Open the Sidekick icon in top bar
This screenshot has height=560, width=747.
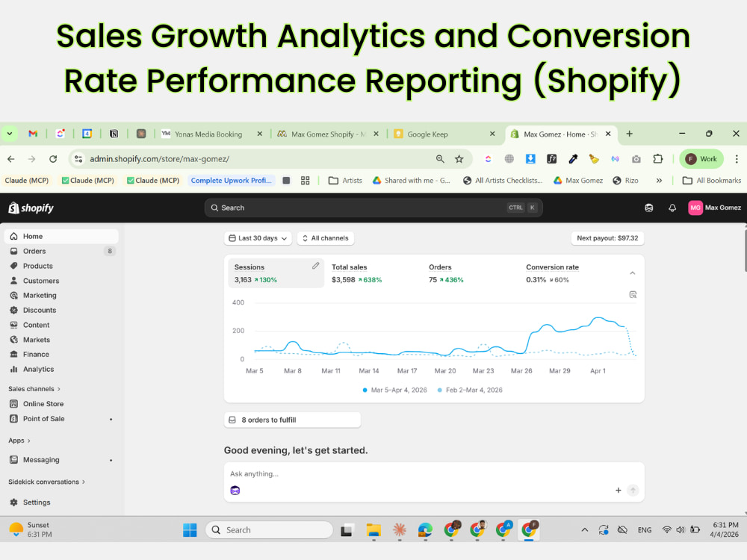coord(649,208)
